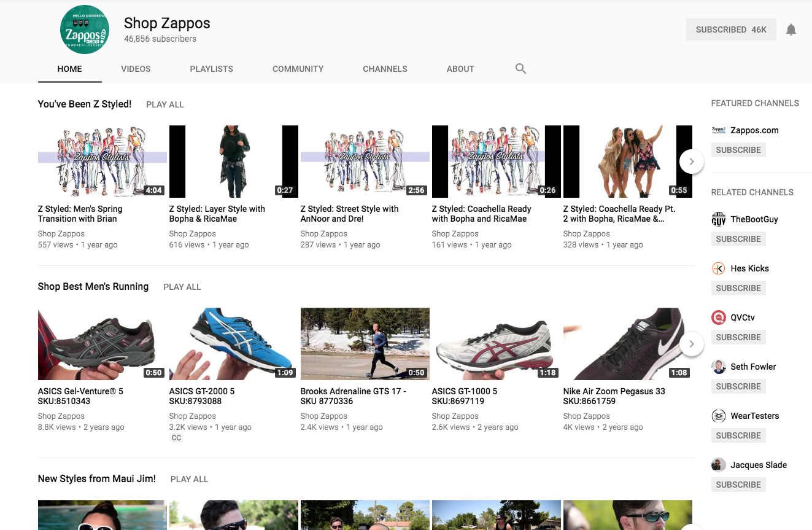Screen dimensions: 812x530
Task: Open the Channels tab
Action: (385, 69)
